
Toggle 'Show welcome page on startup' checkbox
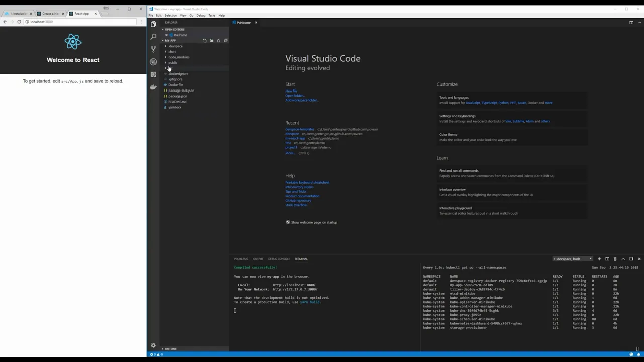[288, 222]
